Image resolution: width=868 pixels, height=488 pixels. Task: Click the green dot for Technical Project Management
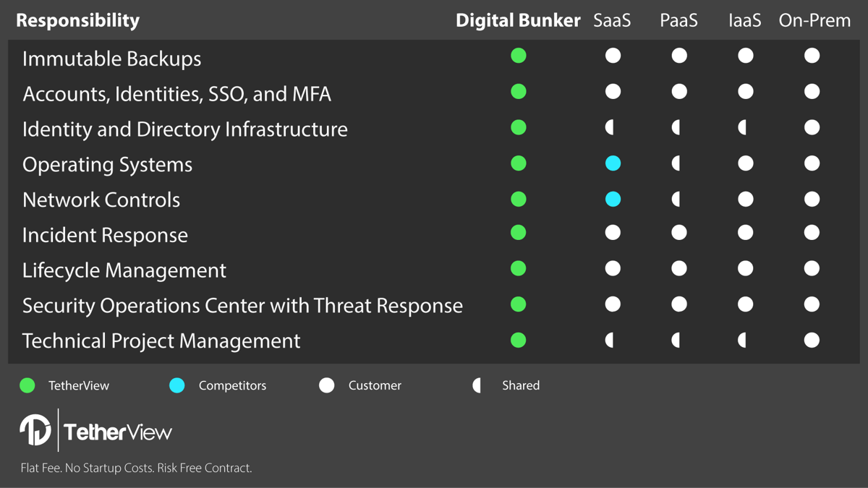tap(518, 340)
